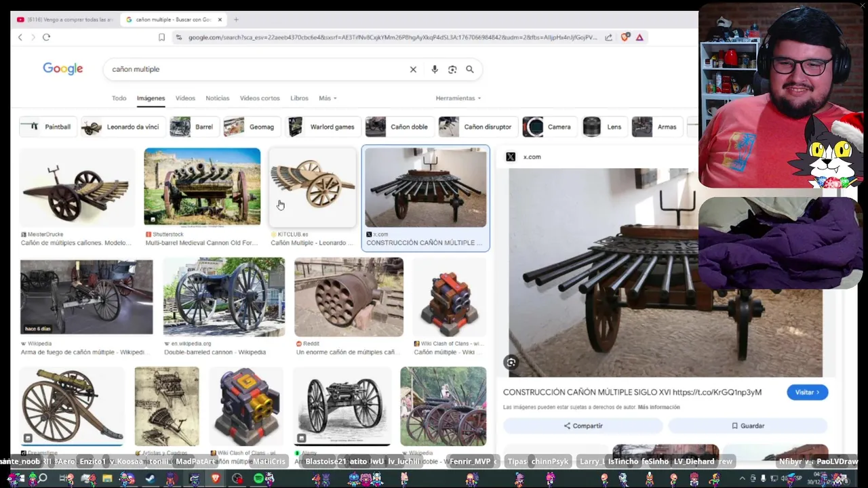Click the Google logo
This screenshot has width=868, height=488.
click(x=63, y=68)
